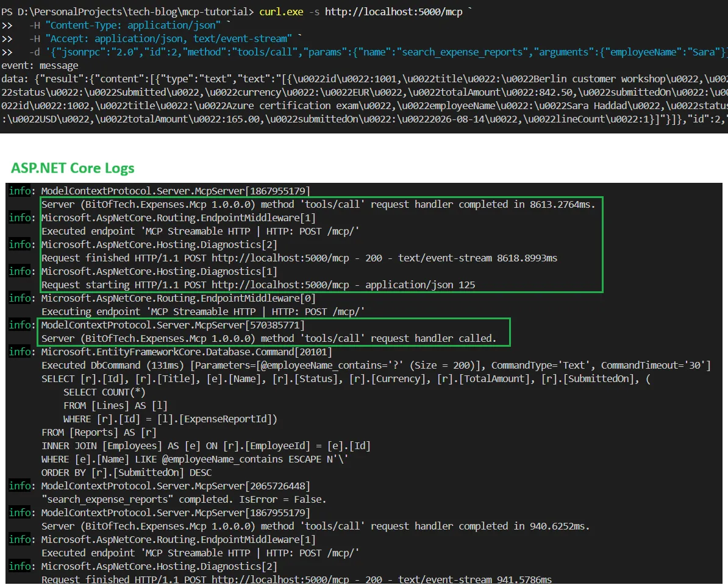The height and width of the screenshot is (585, 728).
Task: Click the "event: message" output line
Action: coord(40,65)
